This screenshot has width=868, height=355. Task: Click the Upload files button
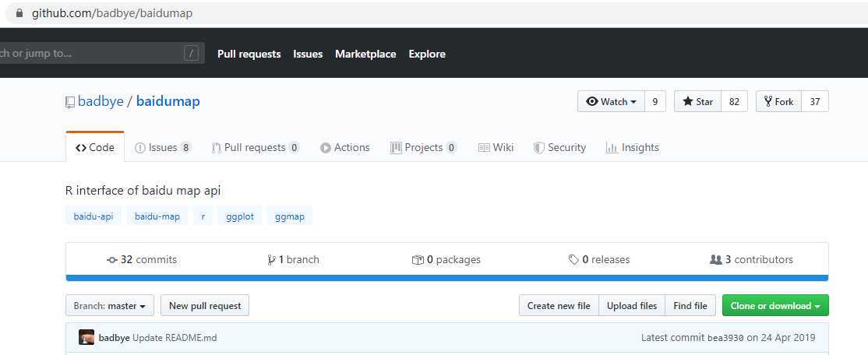(x=632, y=306)
